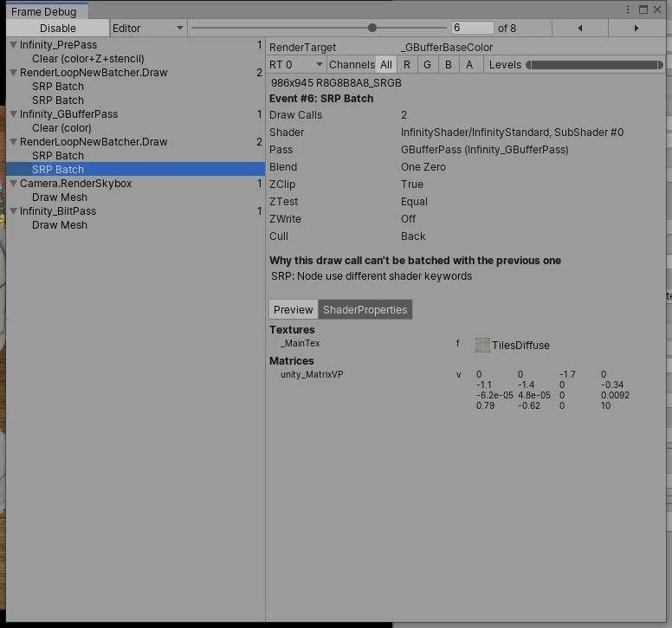Step to the next frame event

[x=636, y=29]
